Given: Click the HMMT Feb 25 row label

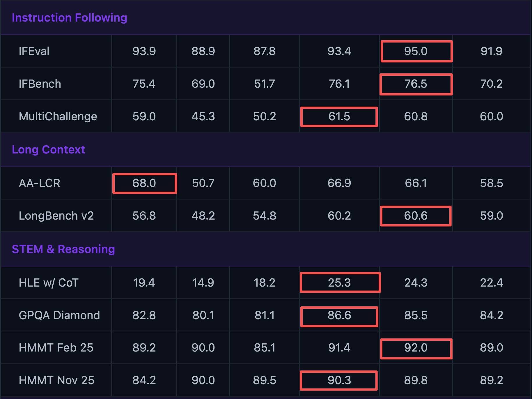Looking at the screenshot, I should 56,348.
